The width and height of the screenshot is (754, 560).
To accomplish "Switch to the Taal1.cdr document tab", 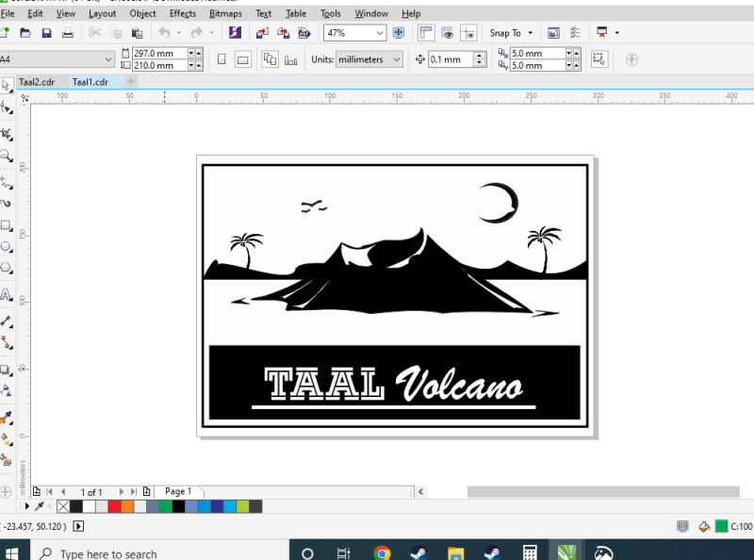I will tap(90, 81).
